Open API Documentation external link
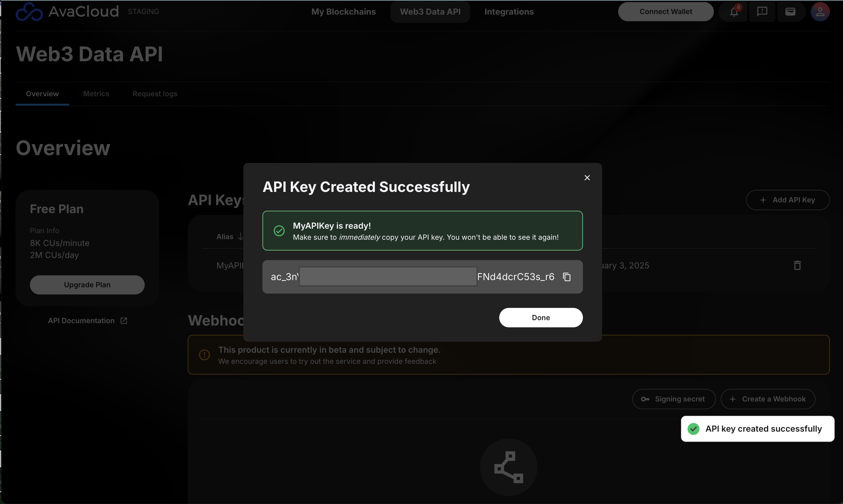Viewport: 843px width, 504px height. (x=87, y=320)
